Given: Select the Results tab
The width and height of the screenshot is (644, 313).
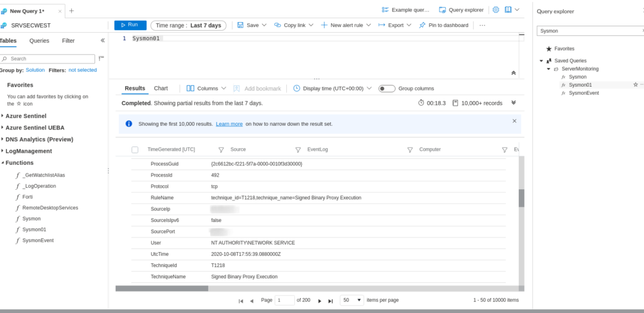Looking at the screenshot, I should click(x=135, y=88).
